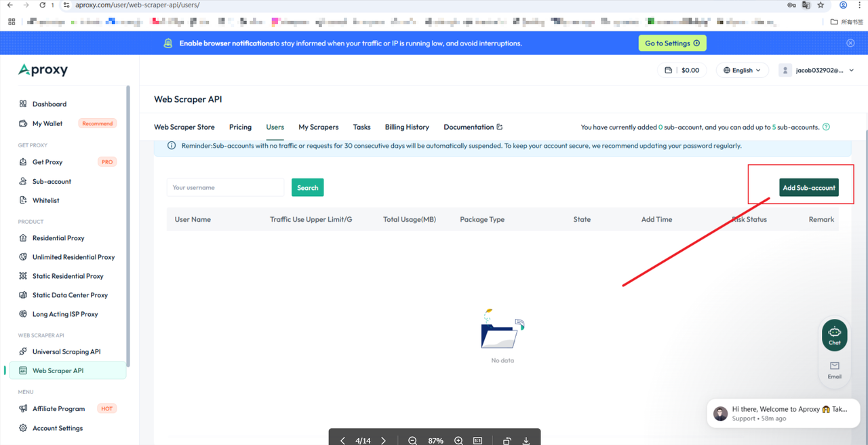Open the 所有书签 bookmarks folder

tap(847, 22)
